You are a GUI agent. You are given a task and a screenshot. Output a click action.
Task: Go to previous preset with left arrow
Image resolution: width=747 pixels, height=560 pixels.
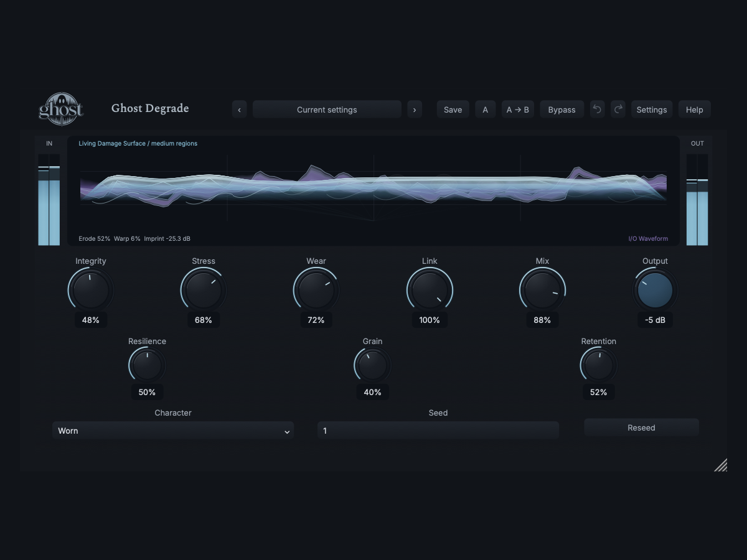coord(240,110)
